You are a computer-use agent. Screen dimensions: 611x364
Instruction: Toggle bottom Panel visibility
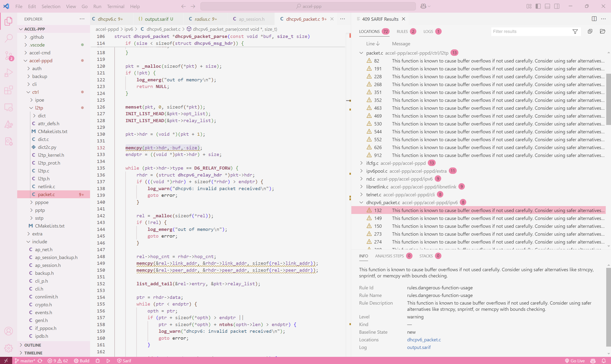[547, 6]
